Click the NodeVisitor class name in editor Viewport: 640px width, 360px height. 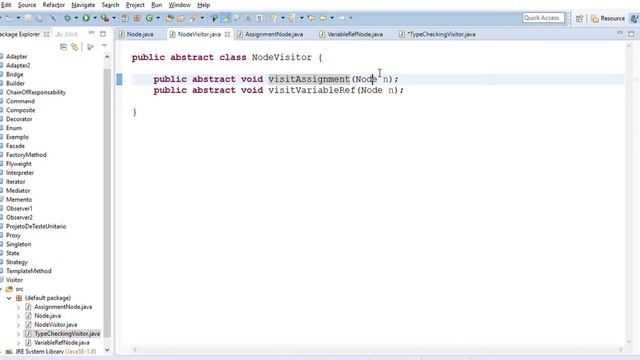click(282, 57)
